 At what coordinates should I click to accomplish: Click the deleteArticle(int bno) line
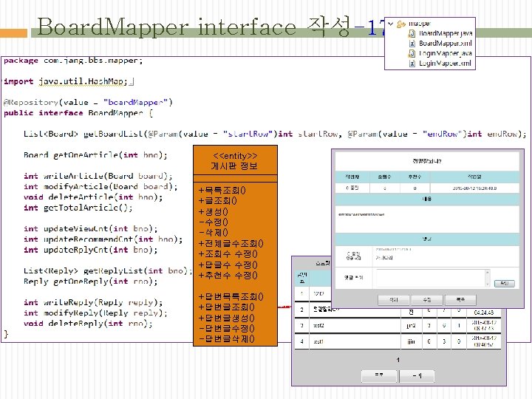click(93, 197)
